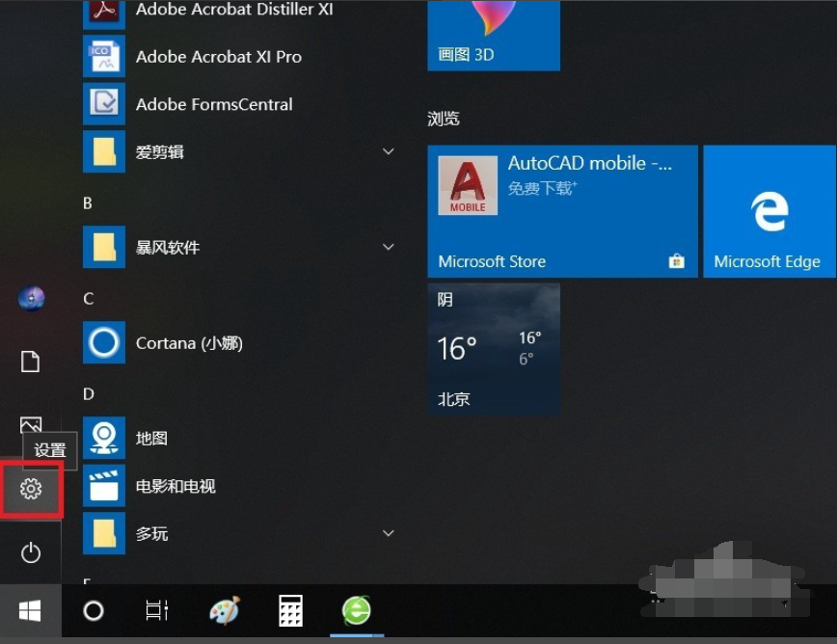
Task: Launch Adobe Acrobat XI Pro
Action: (218, 57)
